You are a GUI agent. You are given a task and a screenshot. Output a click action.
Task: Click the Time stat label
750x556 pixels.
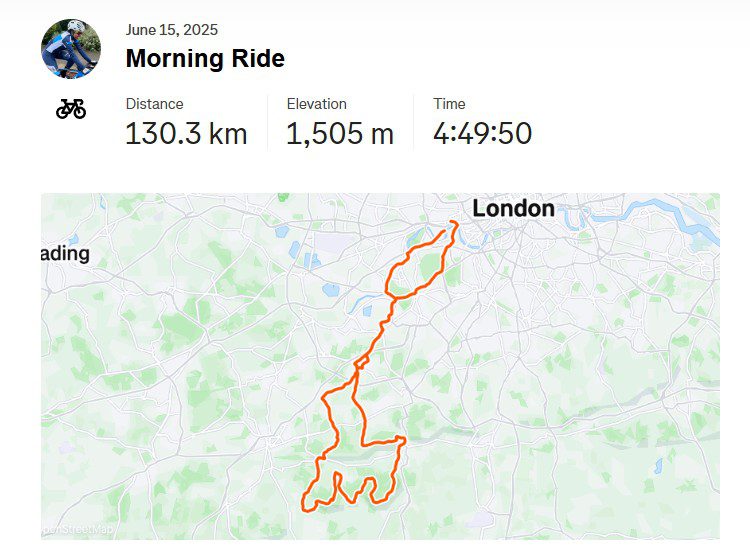[x=449, y=104]
